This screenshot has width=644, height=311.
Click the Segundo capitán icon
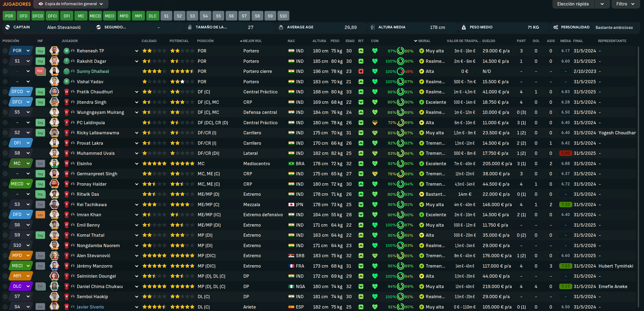99,27
